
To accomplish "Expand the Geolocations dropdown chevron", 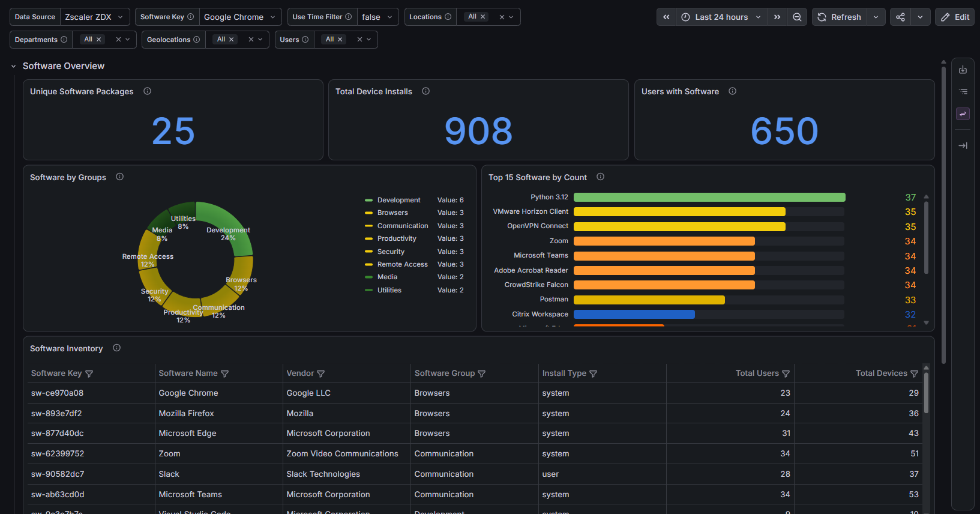I will click(x=260, y=40).
